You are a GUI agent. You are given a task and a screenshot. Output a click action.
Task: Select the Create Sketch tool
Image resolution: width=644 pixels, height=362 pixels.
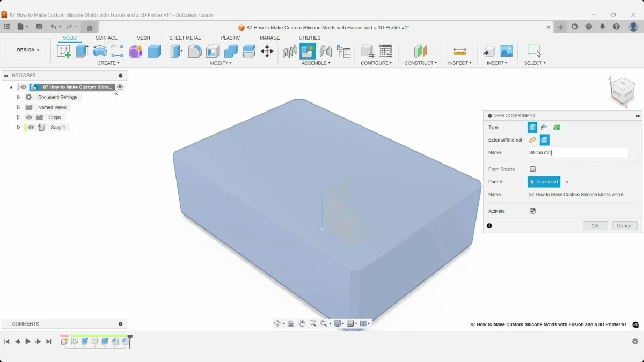64,51
